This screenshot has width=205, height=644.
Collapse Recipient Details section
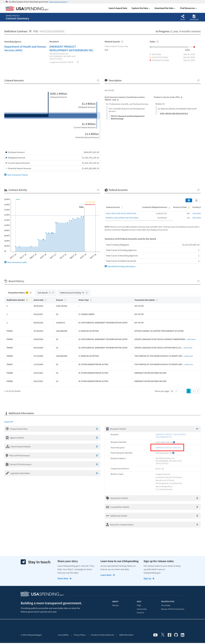pos(152,429)
